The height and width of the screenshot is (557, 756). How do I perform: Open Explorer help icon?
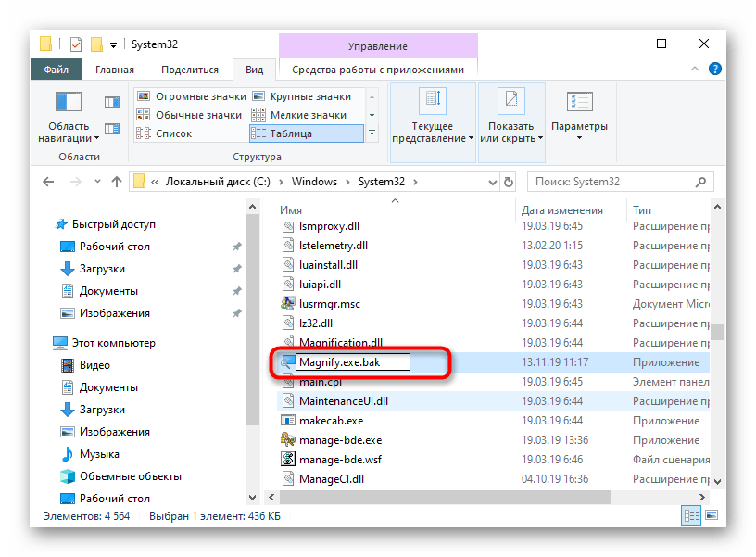tap(715, 69)
